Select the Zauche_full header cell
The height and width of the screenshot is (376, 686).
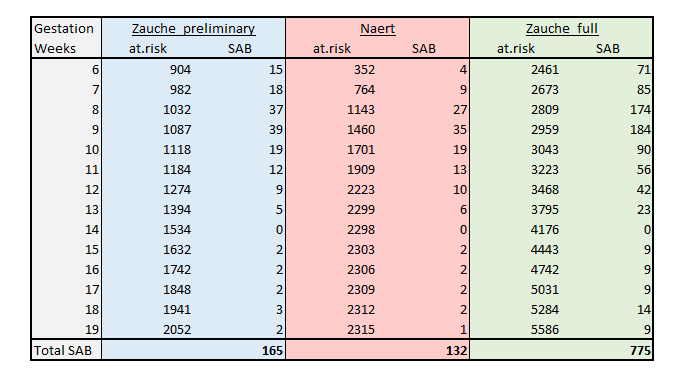coord(562,29)
